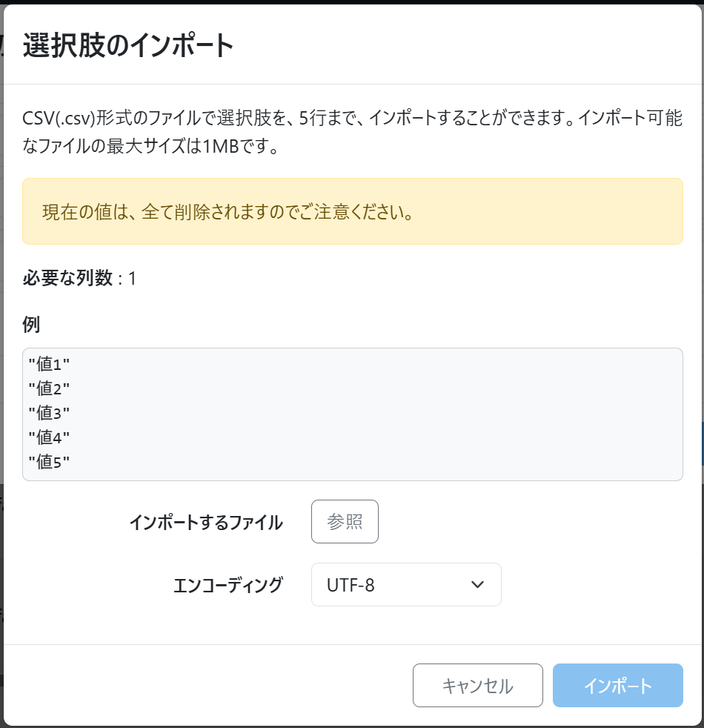The width and height of the screenshot is (704, 728).
Task: Click the "値1" line in the example box
Action: [x=48, y=364]
